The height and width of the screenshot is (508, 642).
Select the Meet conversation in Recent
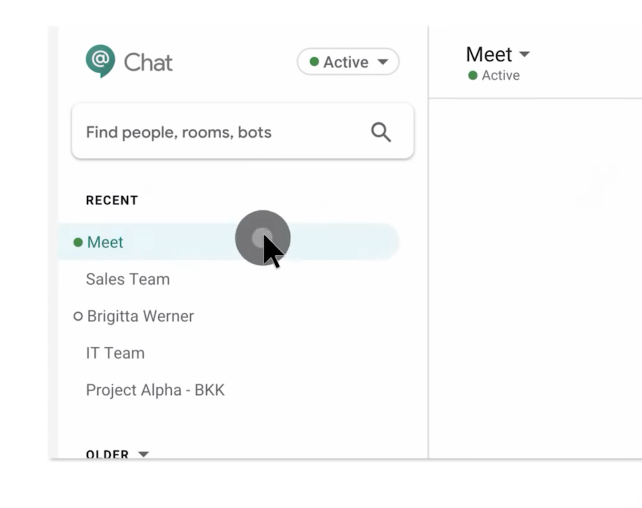tap(228, 242)
